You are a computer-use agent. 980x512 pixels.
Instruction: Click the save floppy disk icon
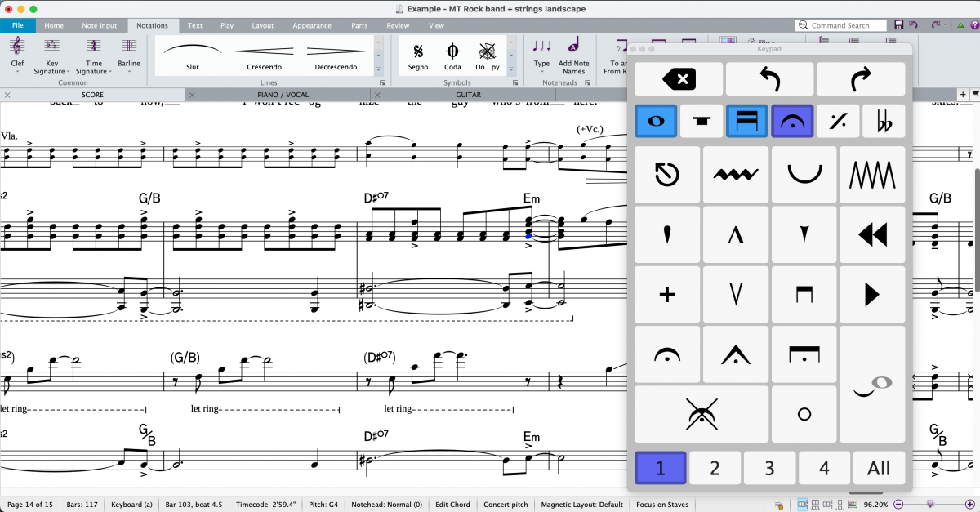pyautogui.click(x=899, y=25)
